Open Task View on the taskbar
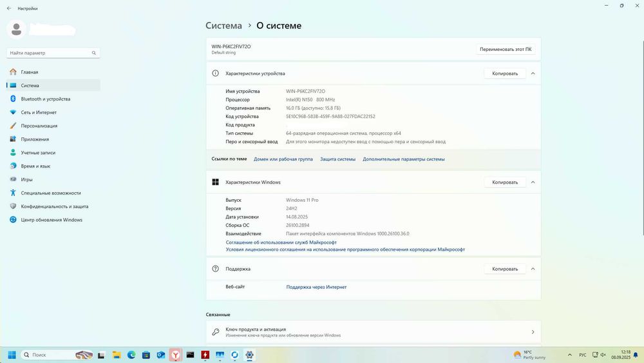The width and height of the screenshot is (644, 363). [x=101, y=355]
